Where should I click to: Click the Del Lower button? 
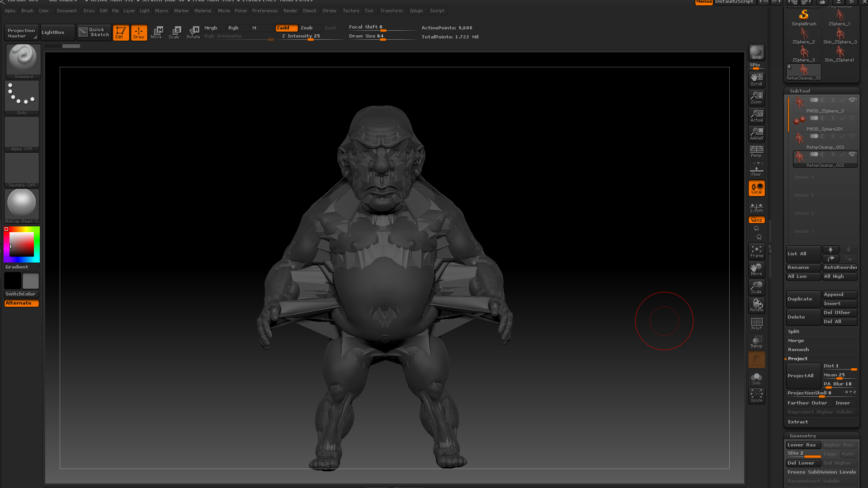click(x=803, y=463)
